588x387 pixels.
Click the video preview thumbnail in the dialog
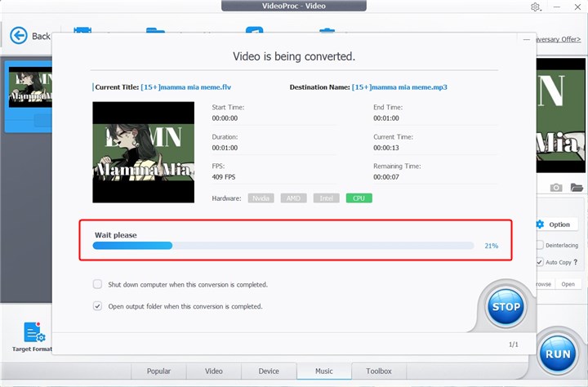pyautogui.click(x=143, y=152)
